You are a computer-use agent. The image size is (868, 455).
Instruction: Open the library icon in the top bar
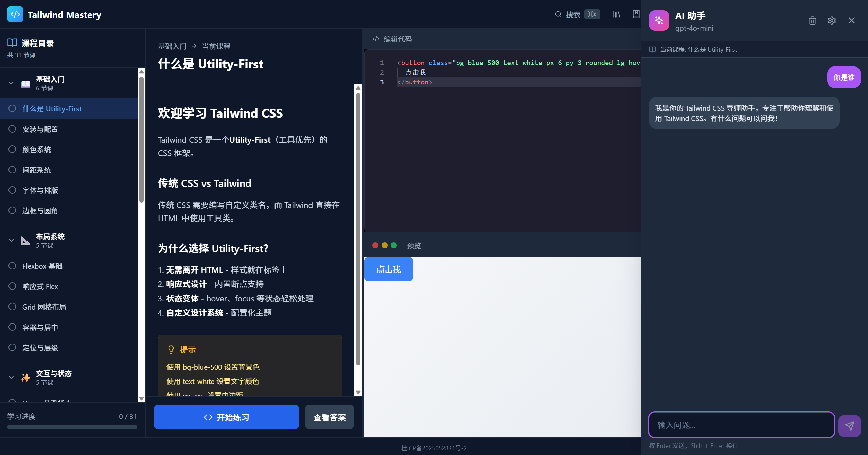[616, 14]
